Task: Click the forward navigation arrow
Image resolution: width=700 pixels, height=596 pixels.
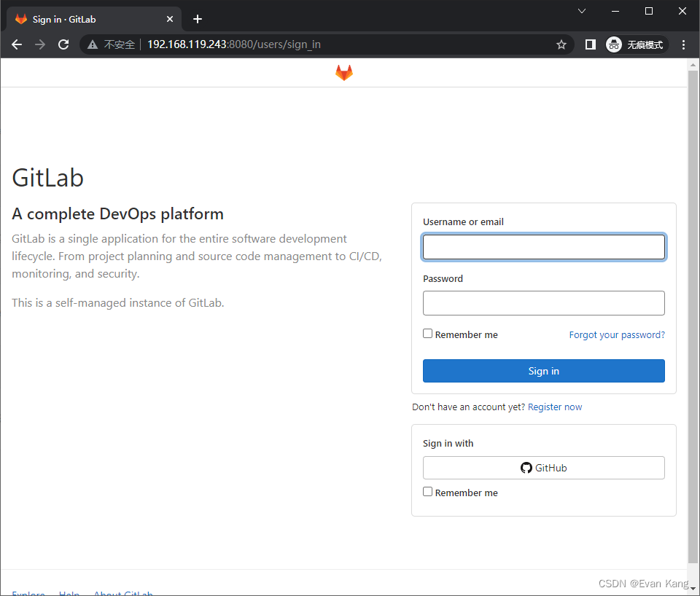Action: [x=40, y=44]
